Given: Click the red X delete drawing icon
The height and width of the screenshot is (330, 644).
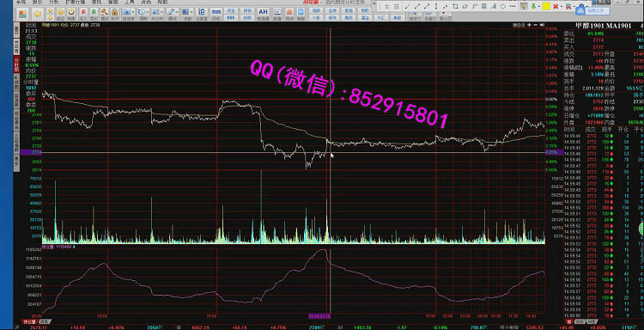Looking at the screenshot, I should point(556,7).
